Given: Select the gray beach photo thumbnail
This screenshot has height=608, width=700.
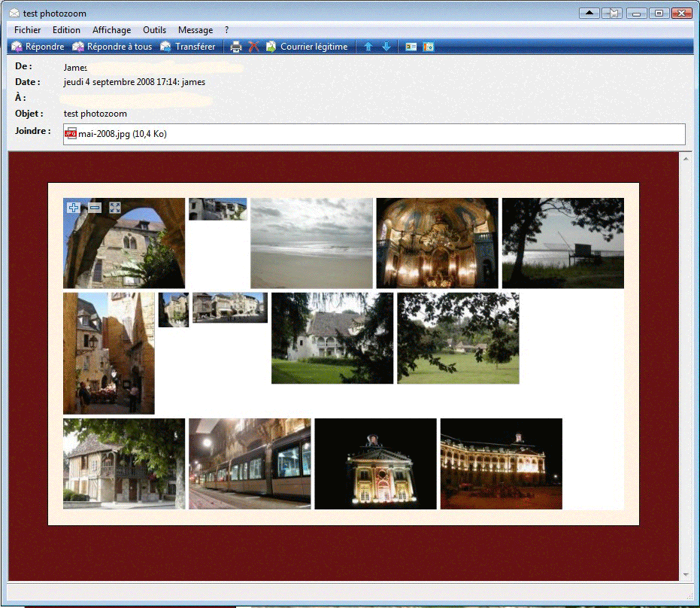Looking at the screenshot, I should click(311, 243).
